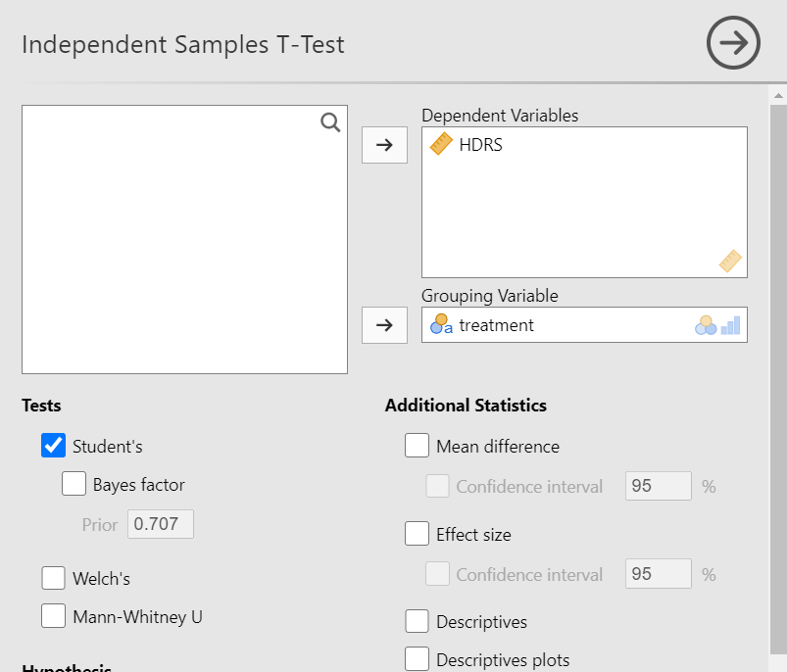
Task: Click ruler icon next to HDRS variable
Action: coord(441,144)
